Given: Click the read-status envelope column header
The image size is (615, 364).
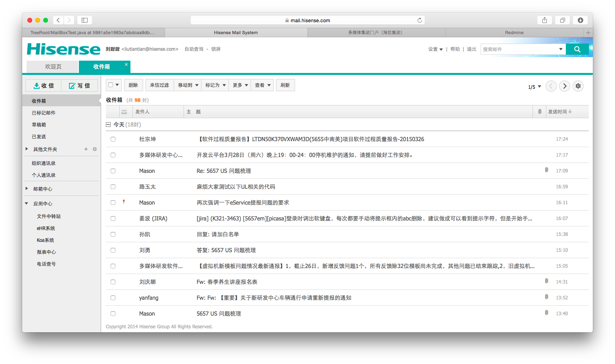Looking at the screenshot, I should [124, 112].
